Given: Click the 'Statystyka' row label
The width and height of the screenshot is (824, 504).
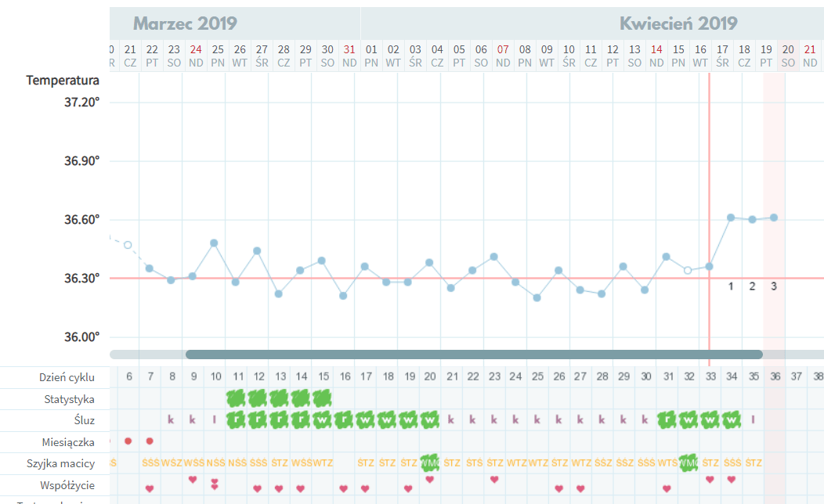Looking at the screenshot, I should 70,400.
